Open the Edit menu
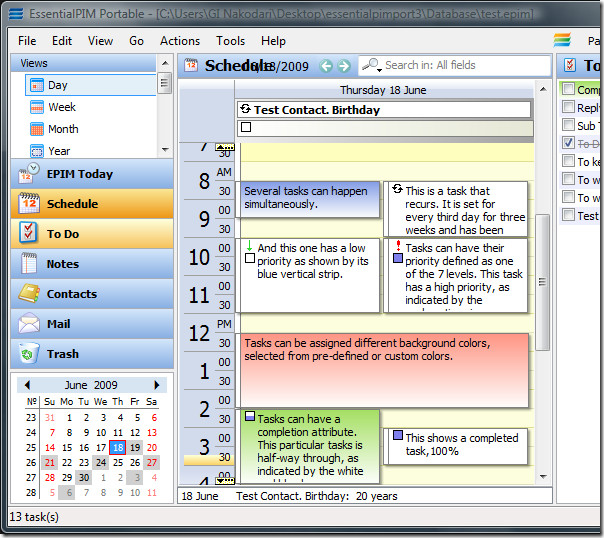The height and width of the screenshot is (538, 604). 62,41
